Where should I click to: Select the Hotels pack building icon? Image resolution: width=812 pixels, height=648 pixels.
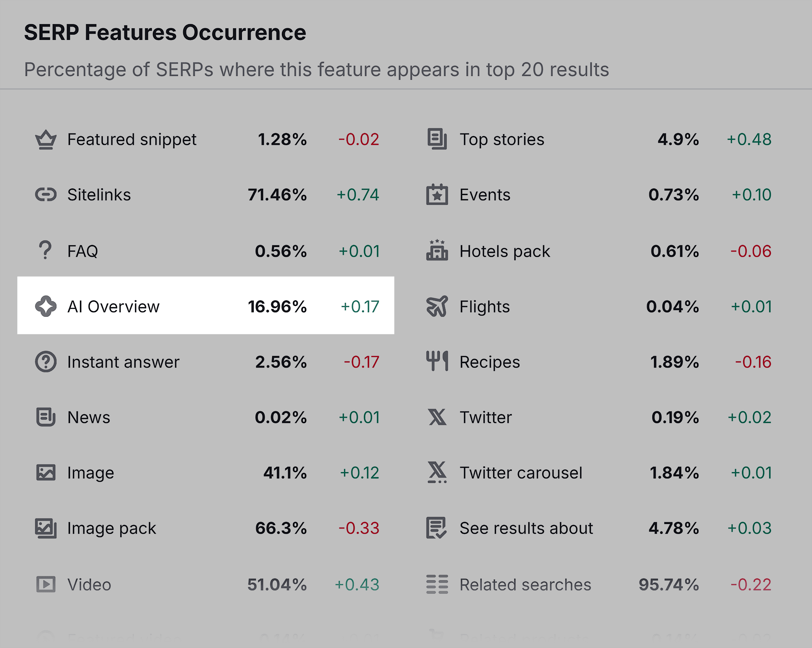point(437,251)
